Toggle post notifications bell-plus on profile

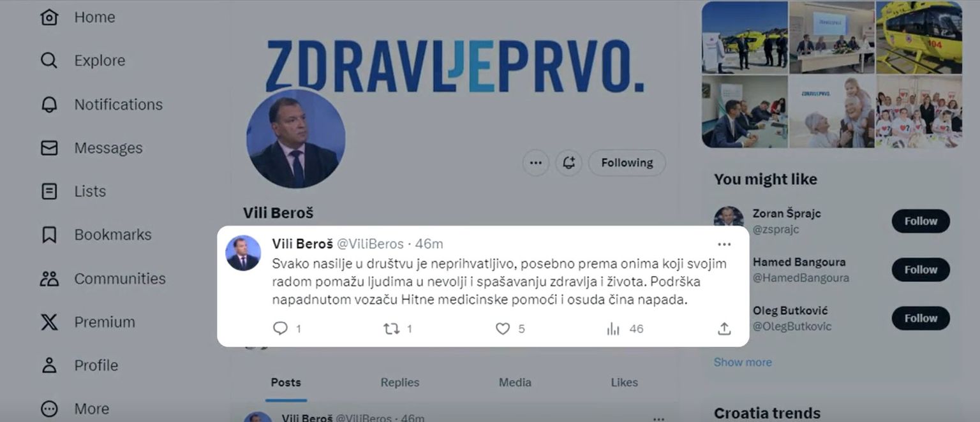point(568,163)
